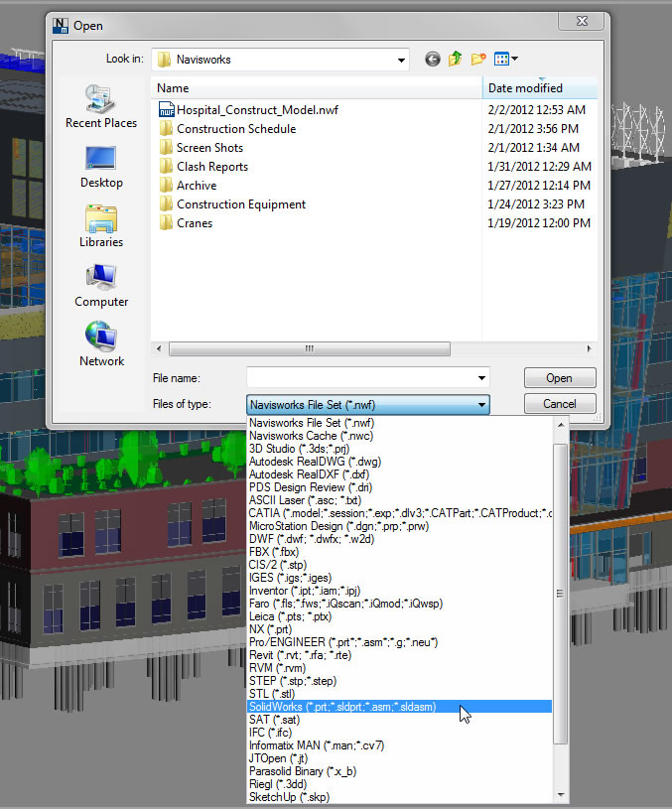Image resolution: width=672 pixels, height=809 pixels.
Task: Choose FBX (*.fbx) file type
Action: [x=399, y=552]
